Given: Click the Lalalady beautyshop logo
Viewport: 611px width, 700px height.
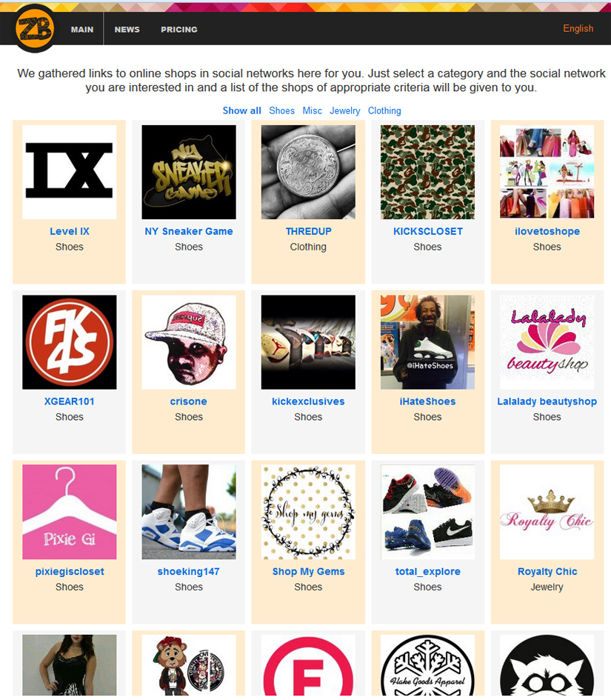Looking at the screenshot, I should click(547, 342).
